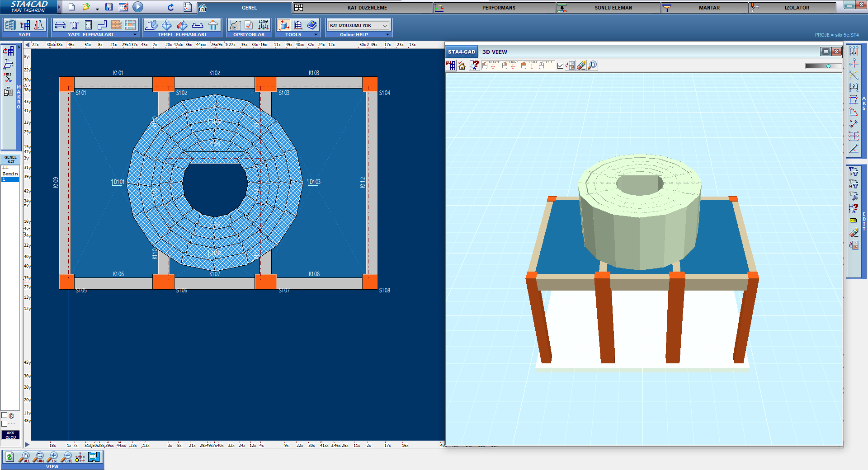Screen dimensions: 868x470
Task: Toggle the dashed line checkbox
Action: click(x=5, y=423)
